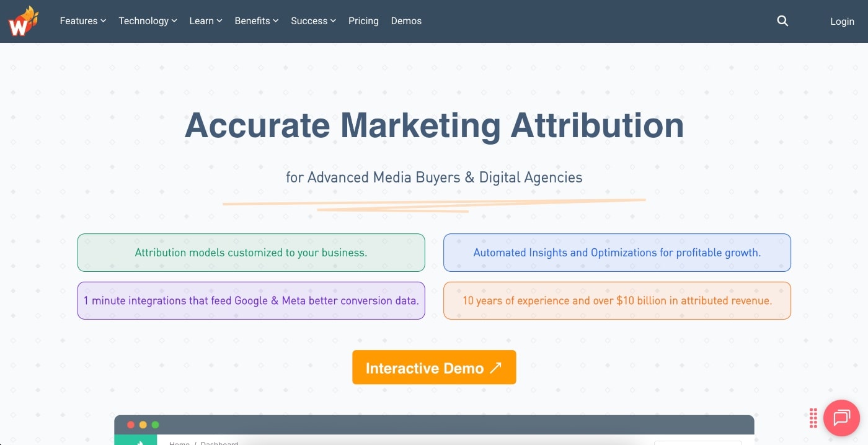This screenshot has width=868, height=445.
Task: Click the yellow dot in demo window
Action: click(x=143, y=425)
